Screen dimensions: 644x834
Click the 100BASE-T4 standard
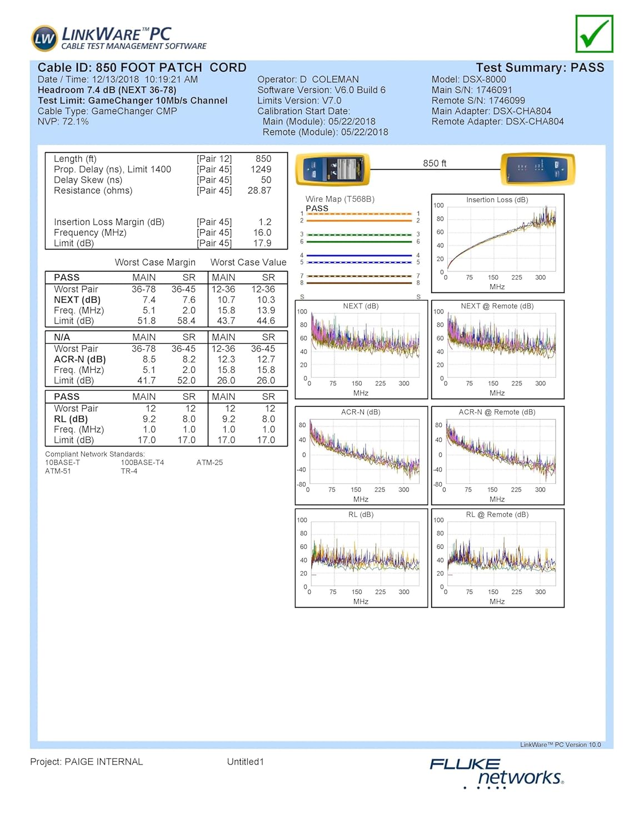tap(142, 463)
